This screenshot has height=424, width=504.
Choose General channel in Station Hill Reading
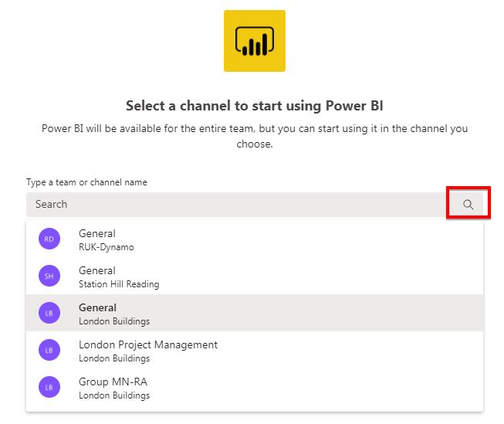(x=255, y=276)
